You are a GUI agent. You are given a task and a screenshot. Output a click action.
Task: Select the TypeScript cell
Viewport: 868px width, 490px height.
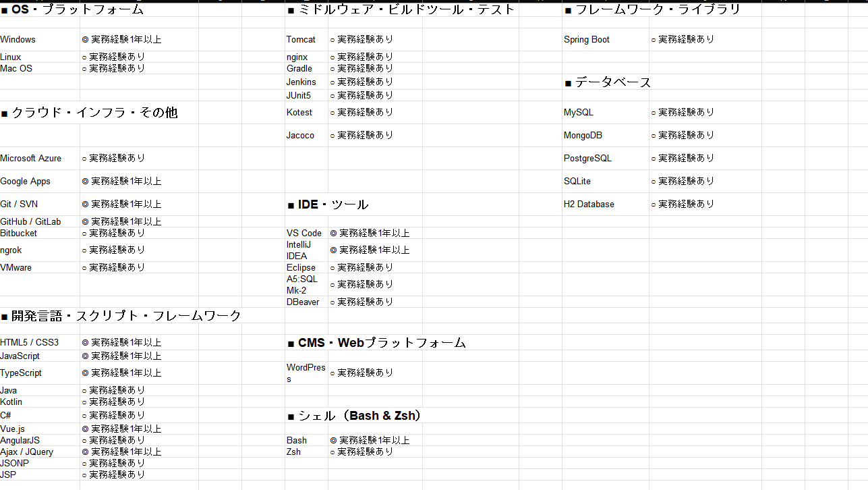[x=40, y=373]
